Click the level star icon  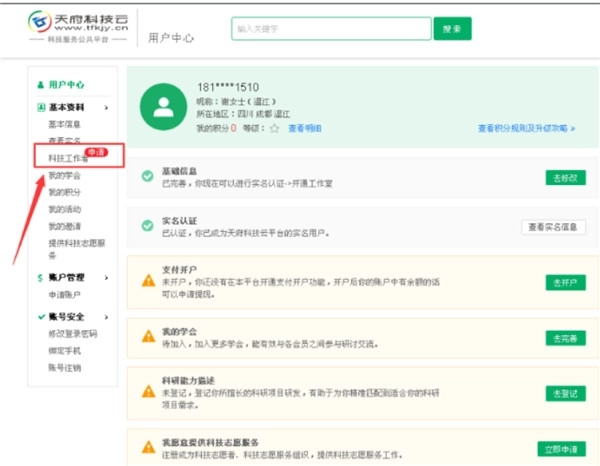pyautogui.click(x=273, y=129)
